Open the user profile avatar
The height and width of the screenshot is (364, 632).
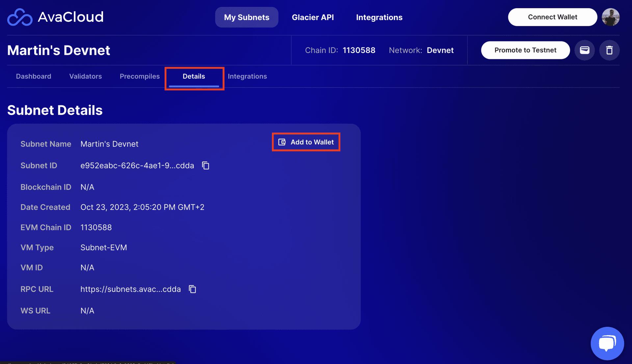[611, 17]
